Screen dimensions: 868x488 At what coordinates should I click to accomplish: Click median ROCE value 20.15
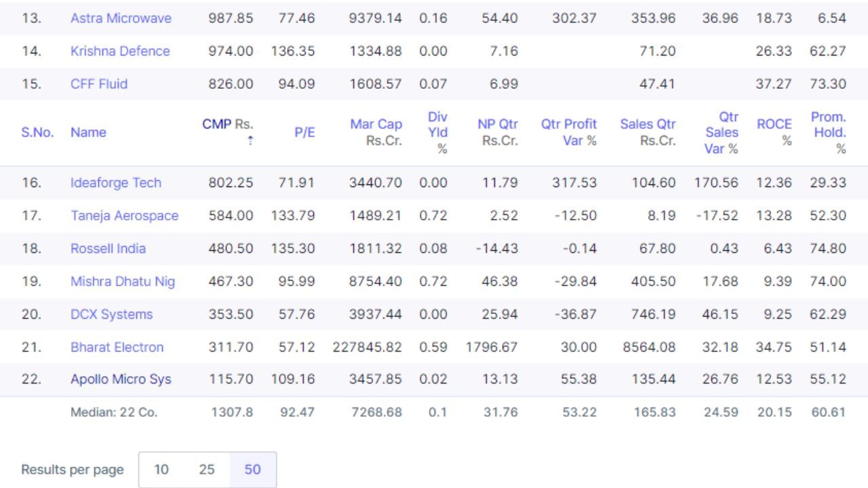tap(772, 411)
